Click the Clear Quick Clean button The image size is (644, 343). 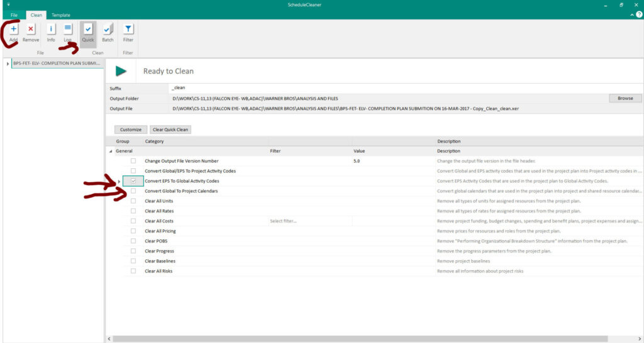pyautogui.click(x=170, y=129)
